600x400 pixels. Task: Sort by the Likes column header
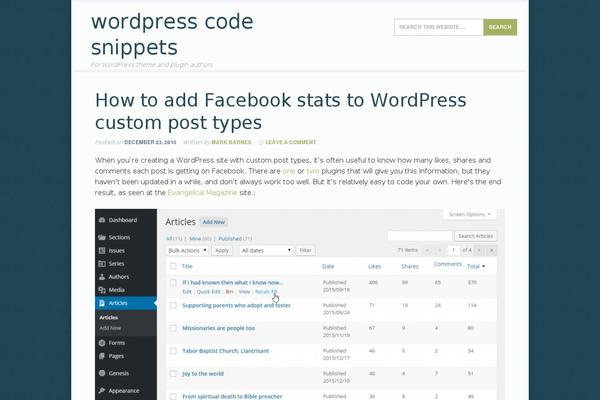[374, 266]
